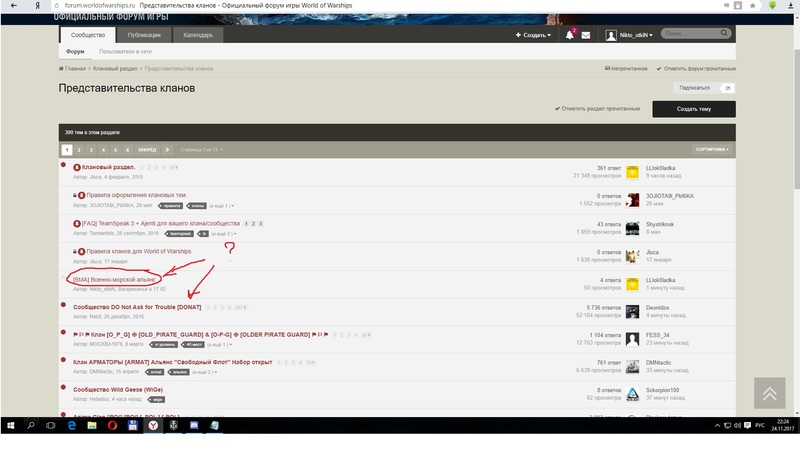Launch Edge browser from taskbar
Screen dimensions: 800x450
[71, 425]
